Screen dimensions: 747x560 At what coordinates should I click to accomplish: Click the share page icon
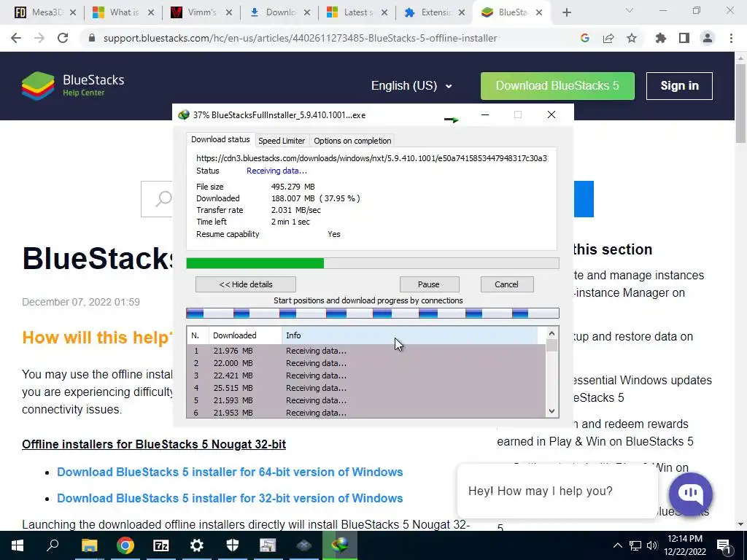(x=608, y=38)
